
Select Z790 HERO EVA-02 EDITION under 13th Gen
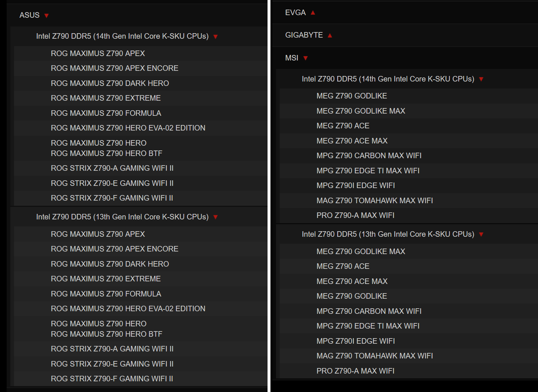(128, 309)
